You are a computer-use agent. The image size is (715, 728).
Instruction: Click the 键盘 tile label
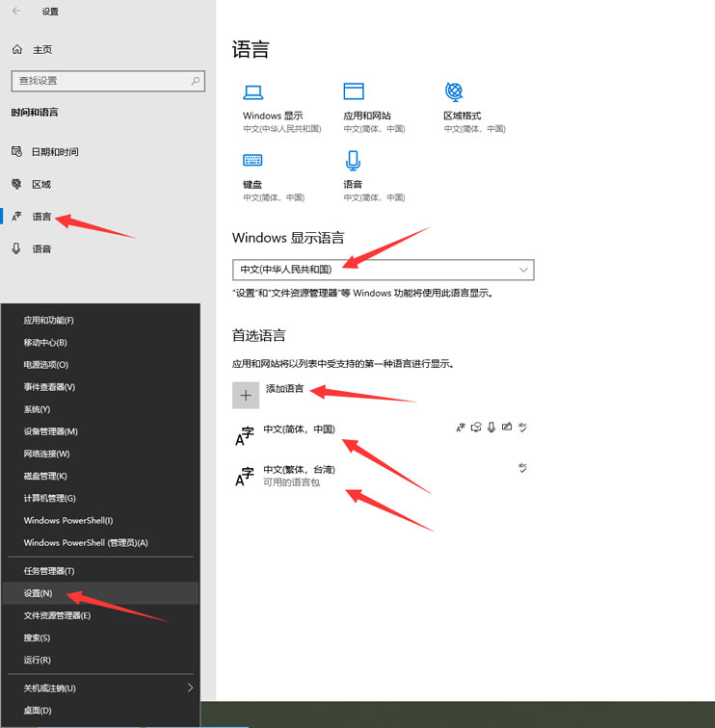[252, 184]
